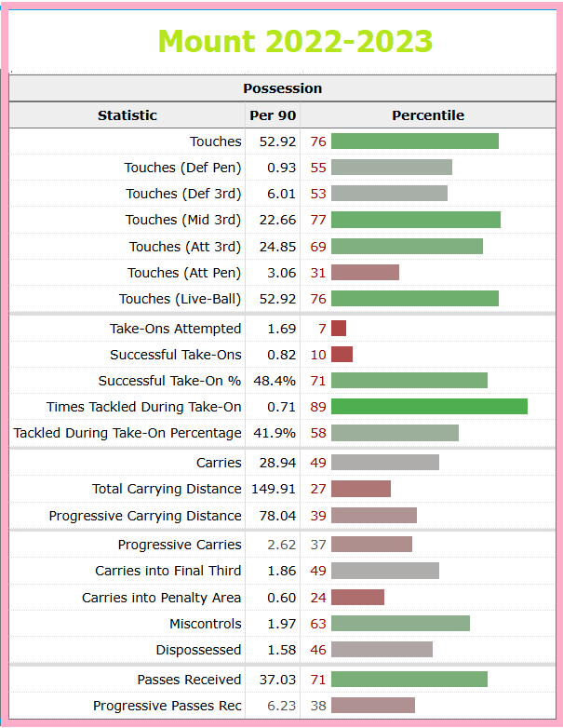This screenshot has width=563, height=728.
Task: Open the Take-Ons Attempted stat label
Action: 176,329
